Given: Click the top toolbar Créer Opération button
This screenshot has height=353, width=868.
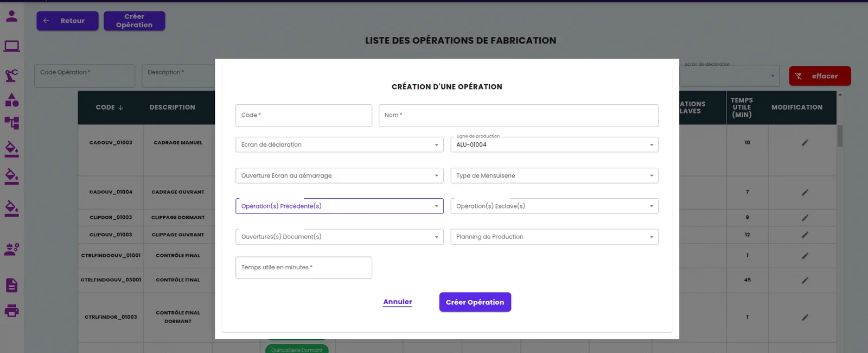Looking at the screenshot, I should (x=135, y=21).
